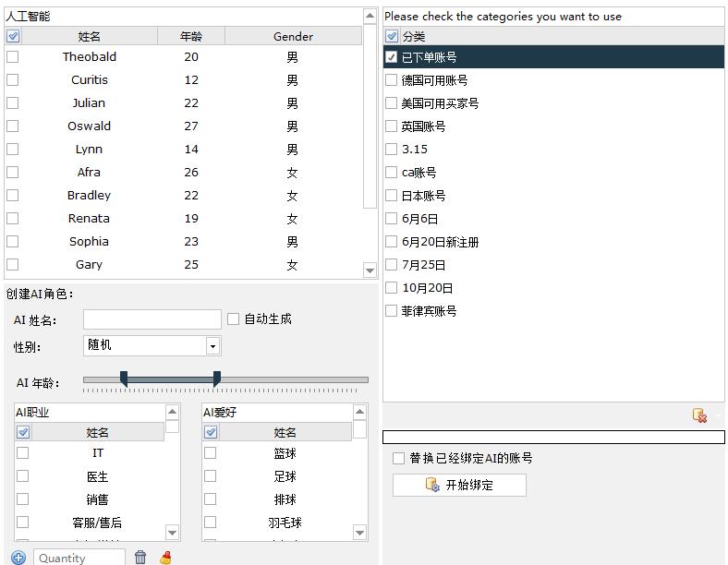The image size is (728, 565).
Task: Tick the Lynn row checkbox
Action: (13, 149)
